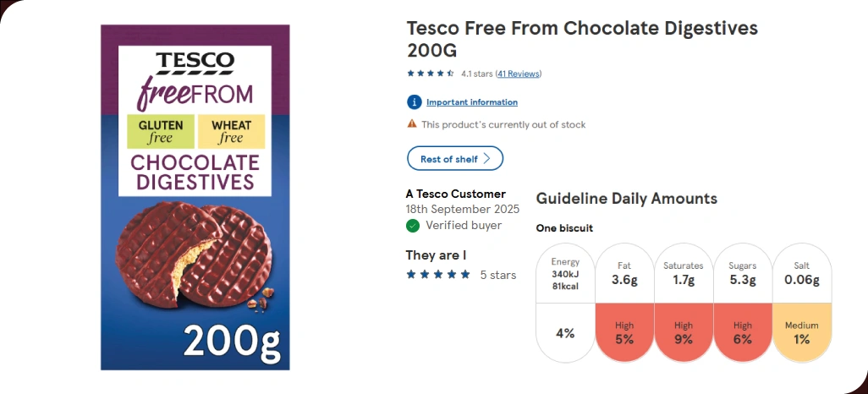Click the Guideline Daily Amounts heading
868x394 pixels.
coord(626,199)
